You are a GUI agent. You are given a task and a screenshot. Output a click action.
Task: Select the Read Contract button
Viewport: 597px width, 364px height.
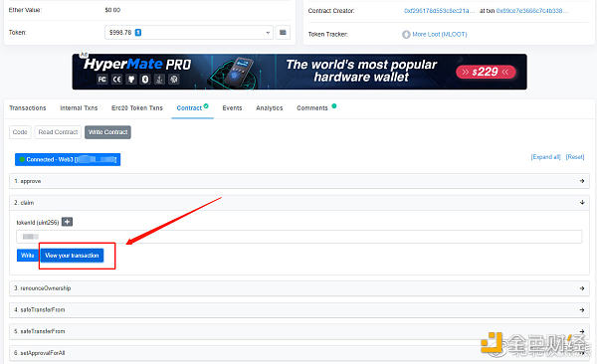58,132
